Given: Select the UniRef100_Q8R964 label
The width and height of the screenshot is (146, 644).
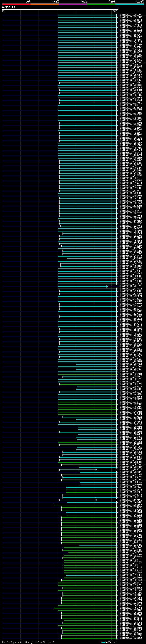Looking at the screenshot, I should 131,623.
